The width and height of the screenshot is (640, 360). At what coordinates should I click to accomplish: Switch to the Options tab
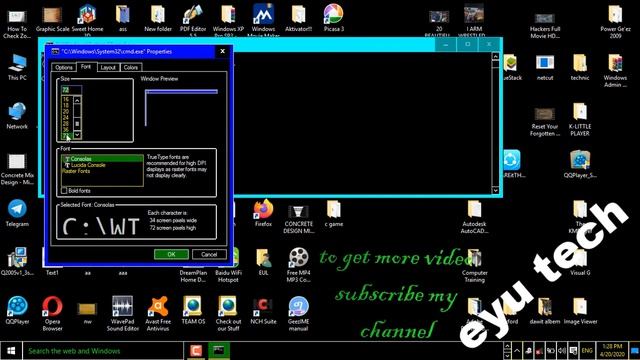64,67
